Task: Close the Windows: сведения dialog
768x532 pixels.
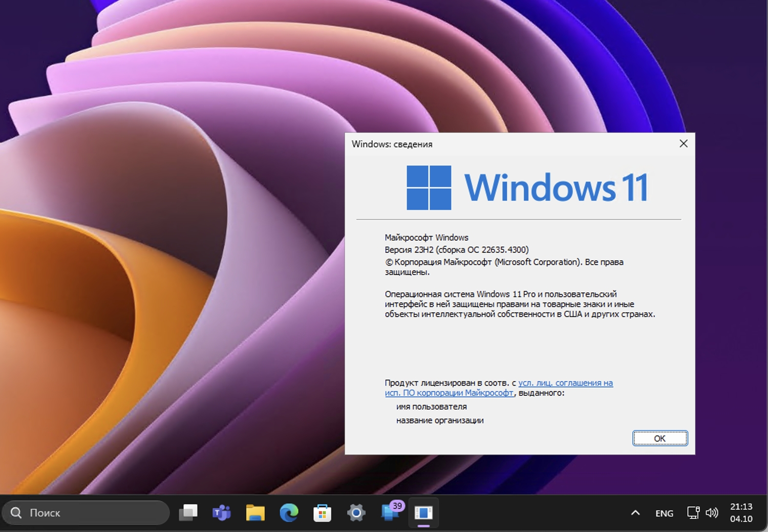Action: coord(684,144)
